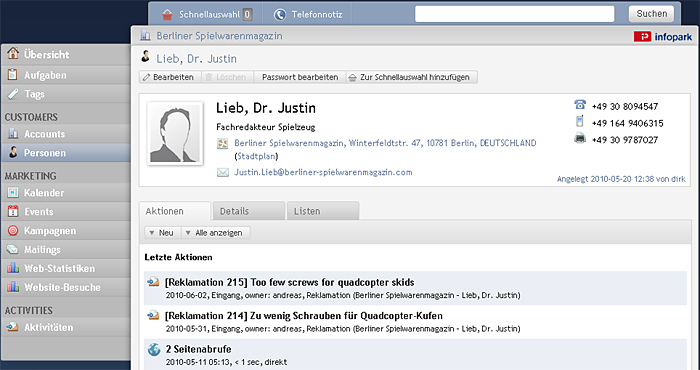The width and height of the screenshot is (700, 370).
Task: Click the fax icon next to +49 30 9787027
Action: tap(580, 138)
